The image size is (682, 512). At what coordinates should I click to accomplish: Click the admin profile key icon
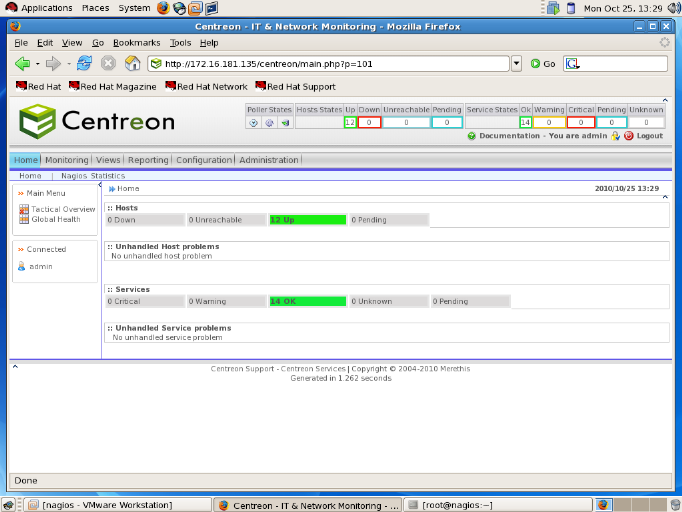615,136
